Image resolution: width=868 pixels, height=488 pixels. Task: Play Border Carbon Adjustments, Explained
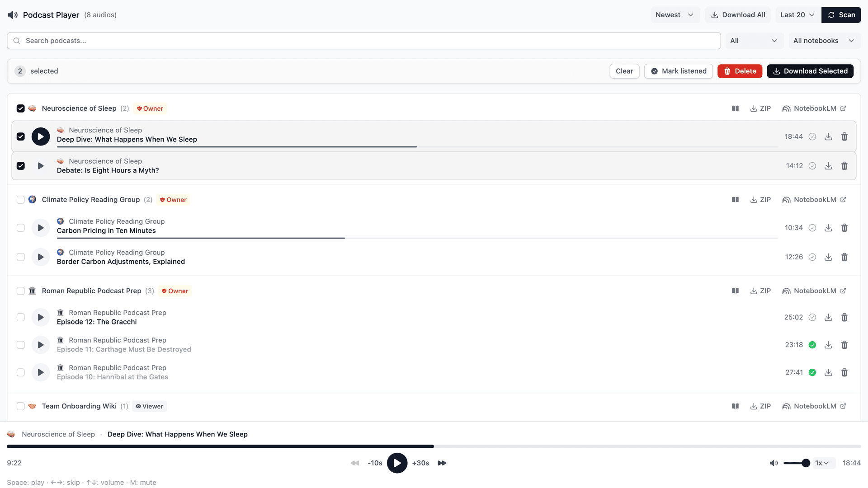click(41, 257)
